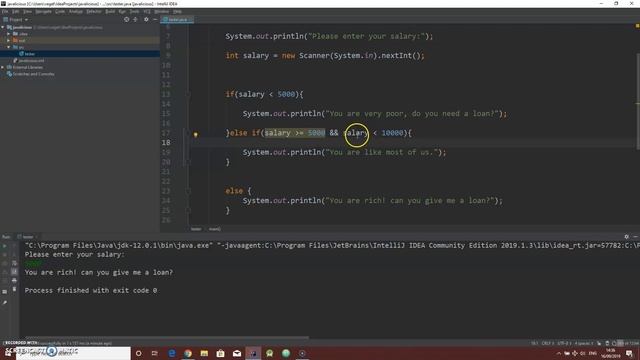
Task: Open Run panel settings gear
Action: pos(627,237)
